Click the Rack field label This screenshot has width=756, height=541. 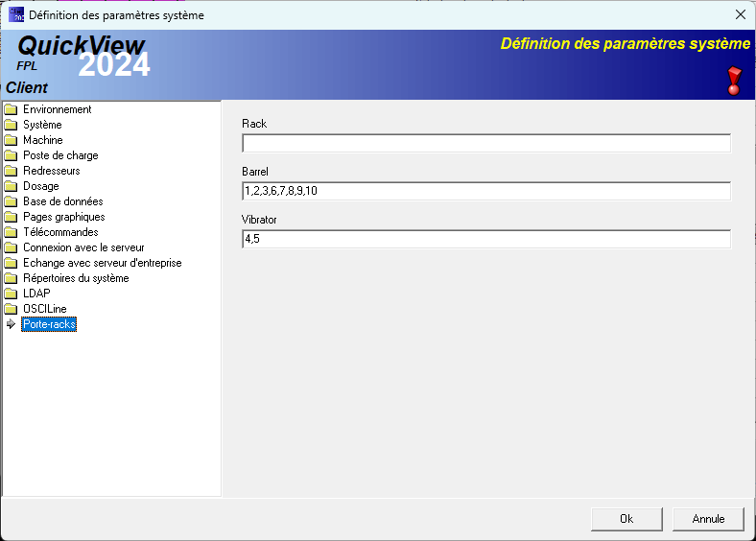pyautogui.click(x=254, y=124)
